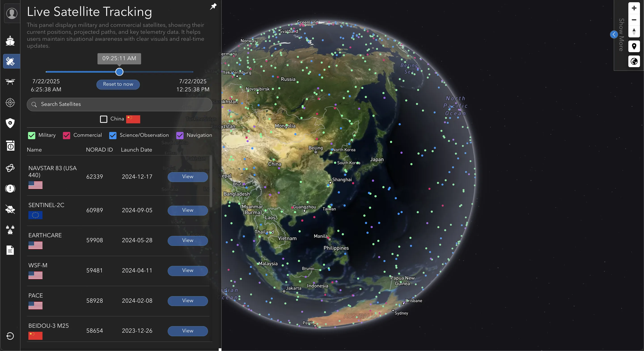Click the satellite list scrollbar

click(211, 182)
